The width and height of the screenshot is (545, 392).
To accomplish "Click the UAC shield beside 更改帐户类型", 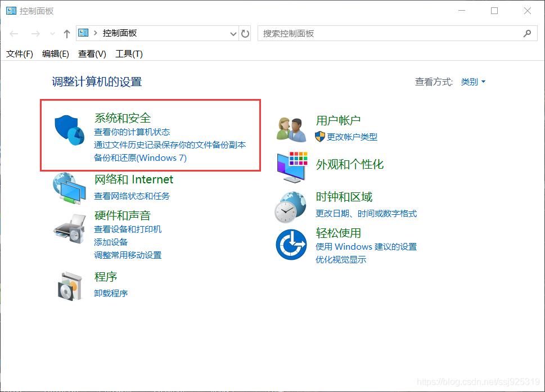I will tap(320, 137).
